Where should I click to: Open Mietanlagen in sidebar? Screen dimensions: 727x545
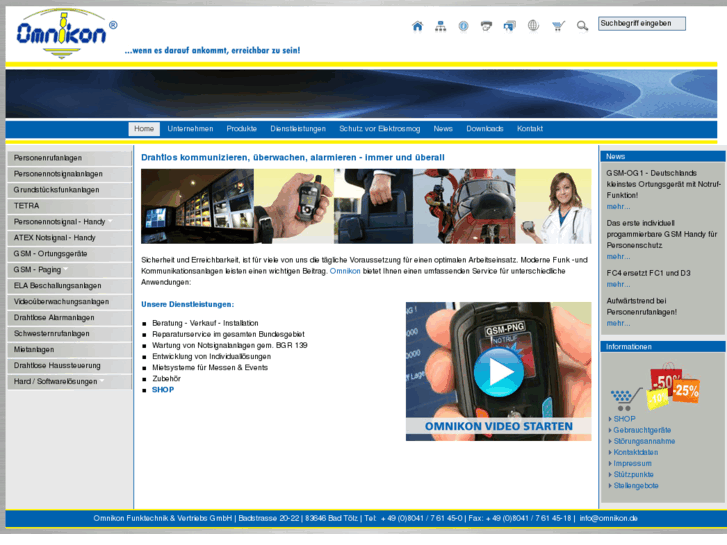(x=70, y=350)
